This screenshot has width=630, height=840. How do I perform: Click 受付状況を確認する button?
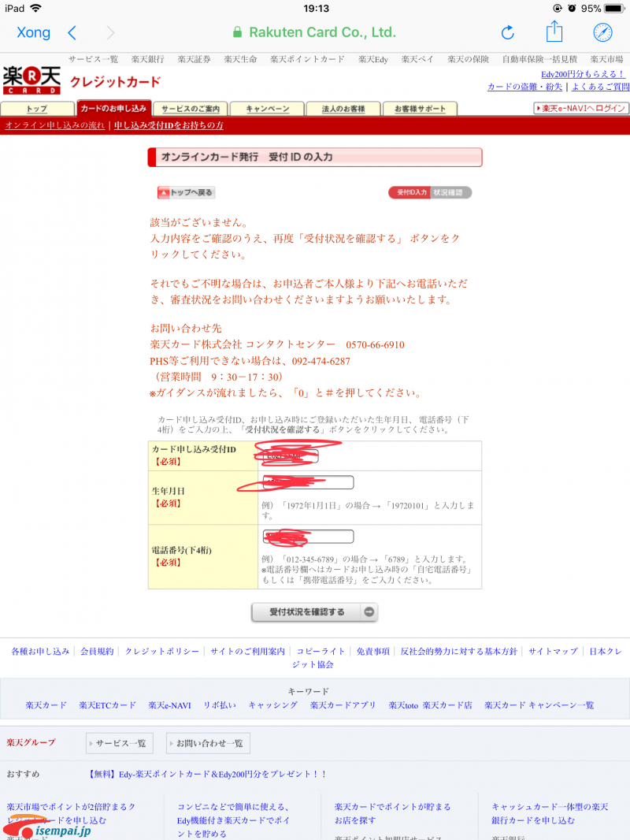pos(315,611)
